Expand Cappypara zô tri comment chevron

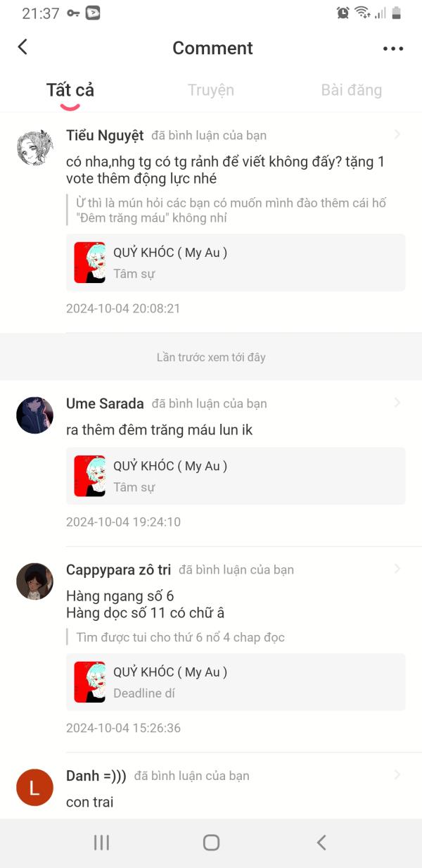[397, 569]
